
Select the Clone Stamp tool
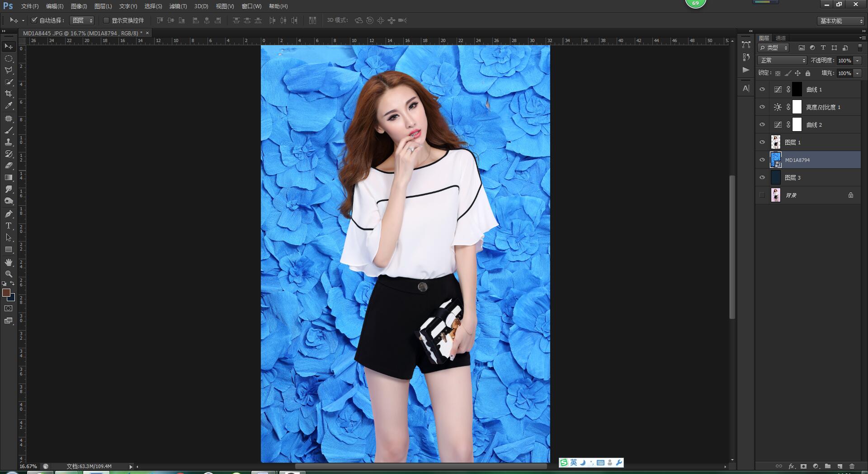pyautogui.click(x=9, y=142)
